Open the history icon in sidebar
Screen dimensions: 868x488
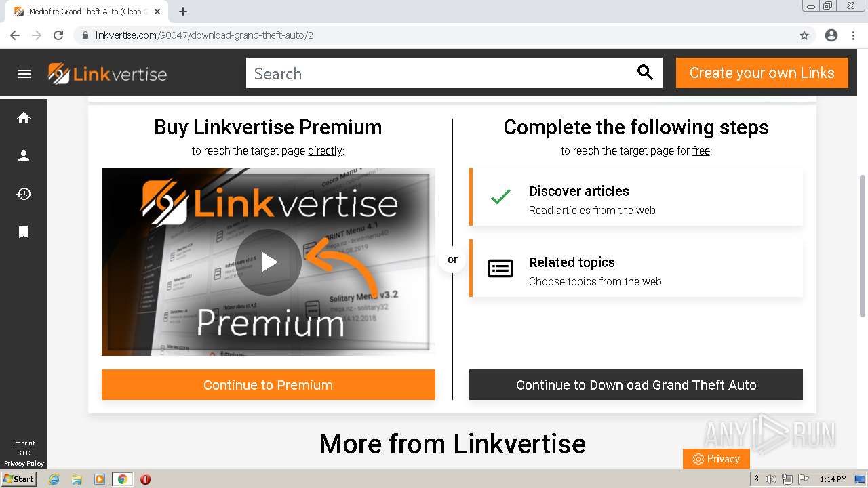[x=24, y=194]
